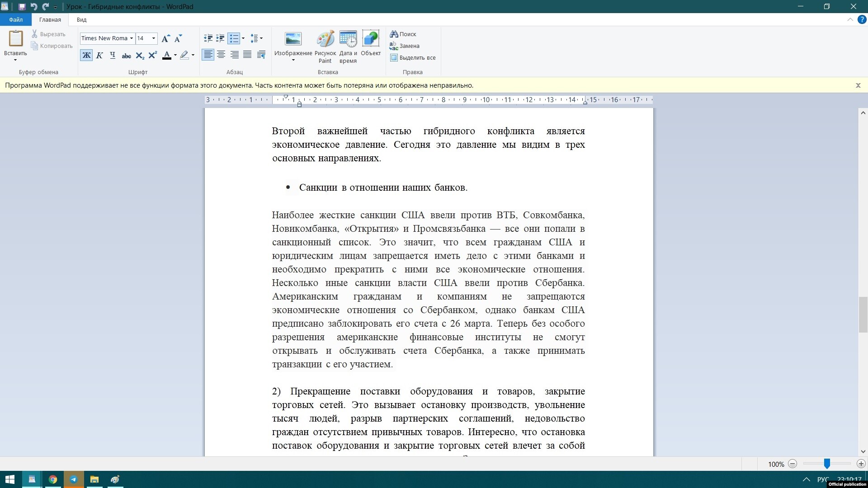Switch to the Вид tab

tap(81, 19)
